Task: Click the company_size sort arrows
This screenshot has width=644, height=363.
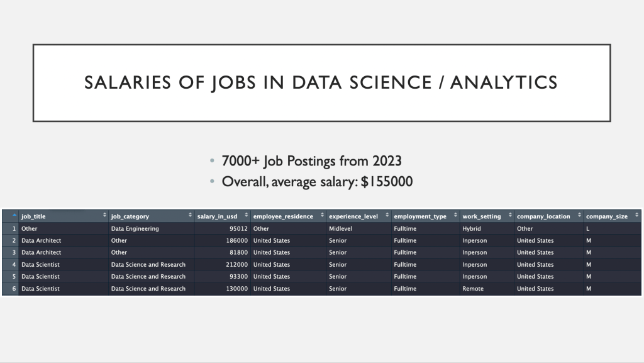Action: [636, 216]
